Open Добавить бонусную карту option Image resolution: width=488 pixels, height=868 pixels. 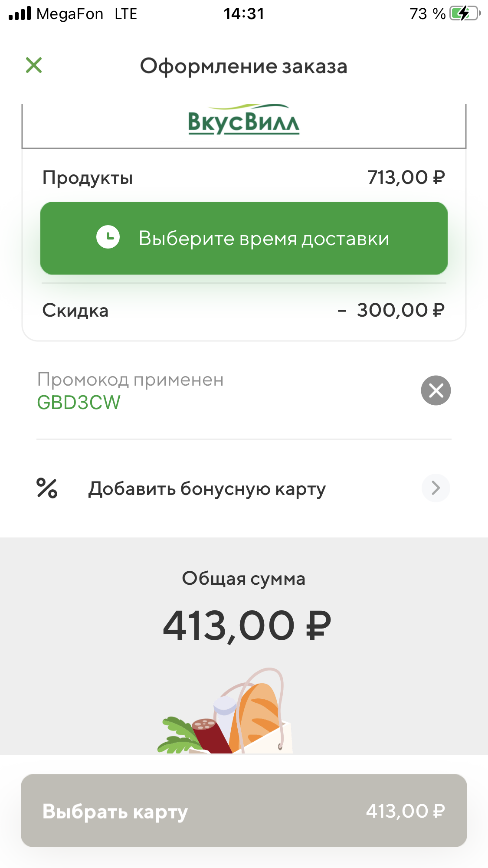244,488
